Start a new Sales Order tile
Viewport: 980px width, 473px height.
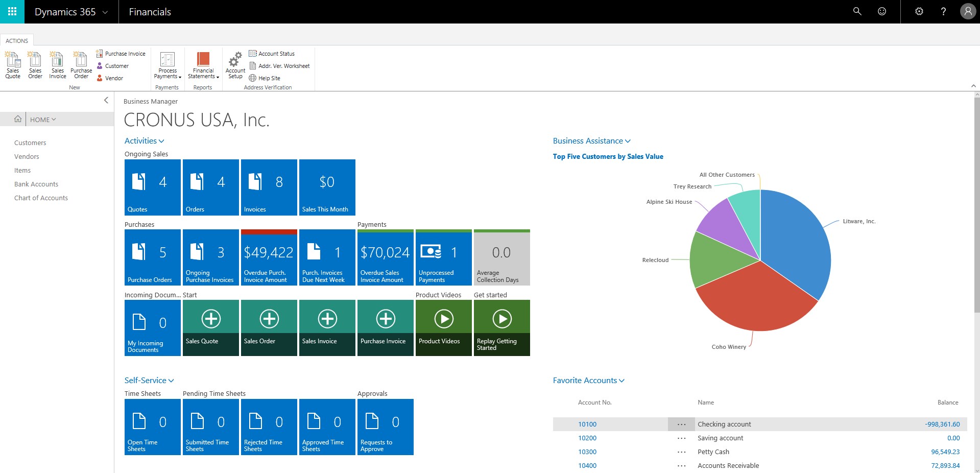point(269,328)
